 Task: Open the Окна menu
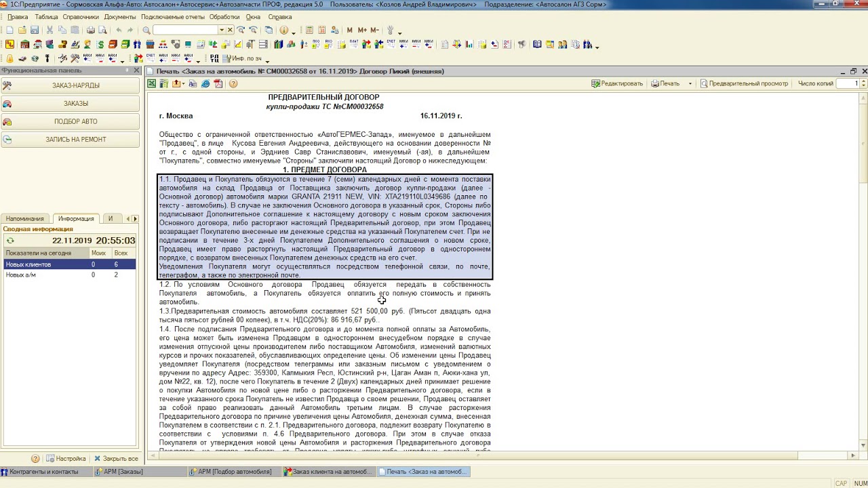click(x=253, y=17)
